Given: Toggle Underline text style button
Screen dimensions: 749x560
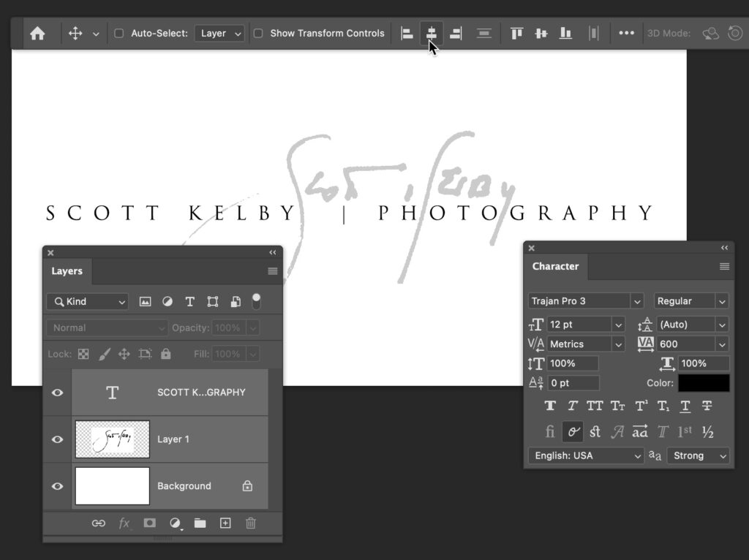Looking at the screenshot, I should tap(685, 406).
